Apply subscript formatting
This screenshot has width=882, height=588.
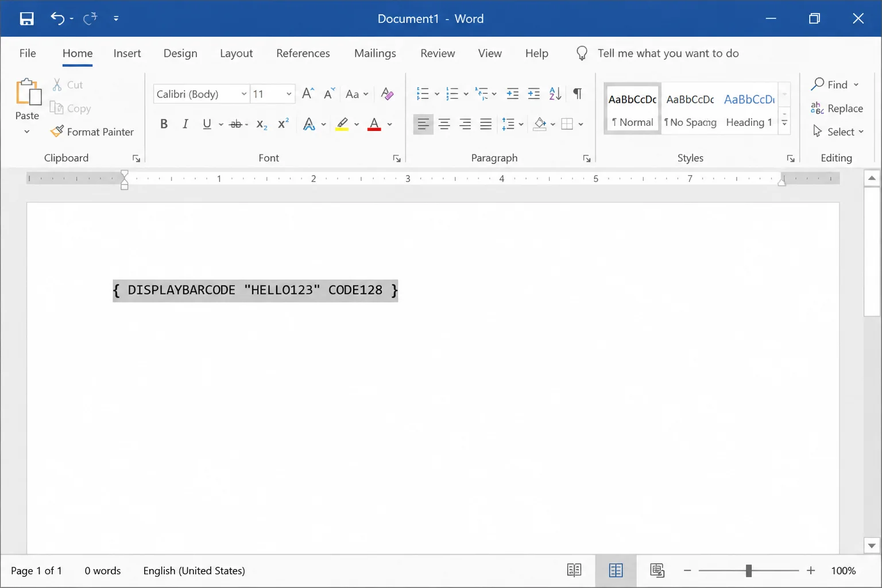coord(262,124)
